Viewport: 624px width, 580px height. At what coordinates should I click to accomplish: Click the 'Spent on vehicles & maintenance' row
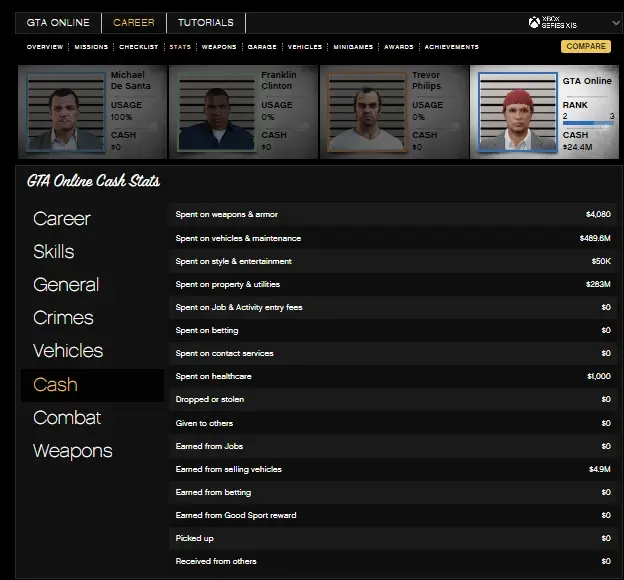(393, 238)
